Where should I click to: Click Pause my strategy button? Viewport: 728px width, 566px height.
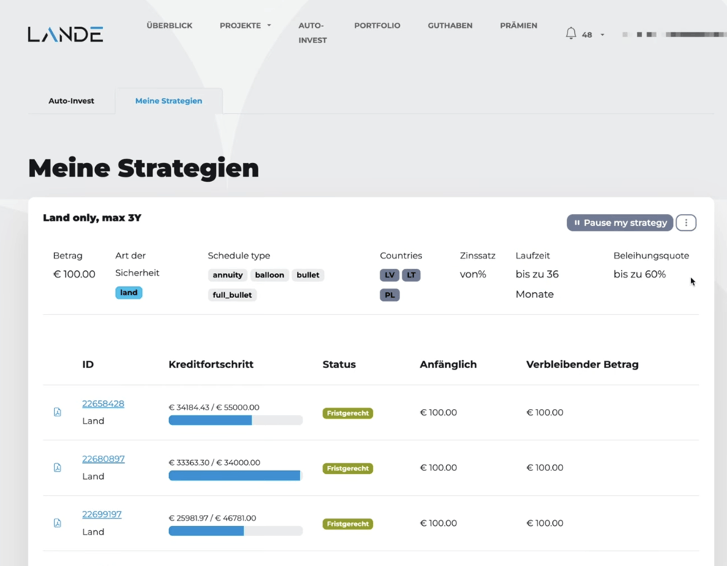click(x=620, y=223)
